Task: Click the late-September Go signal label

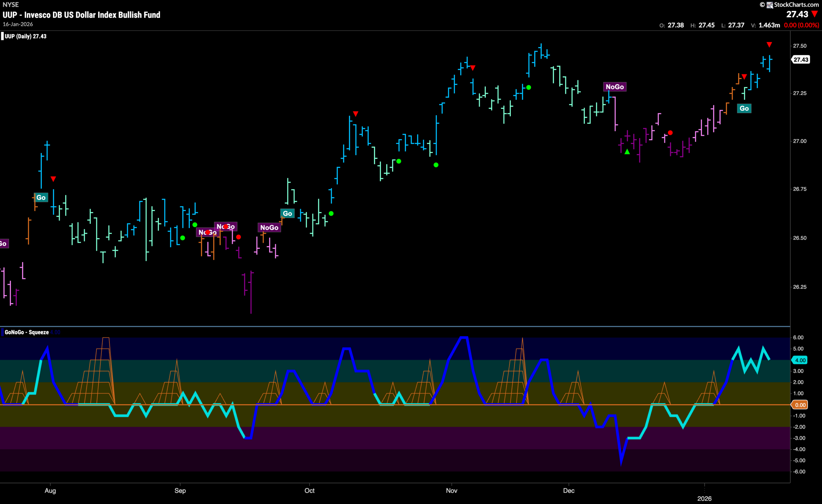Action: pos(287,213)
